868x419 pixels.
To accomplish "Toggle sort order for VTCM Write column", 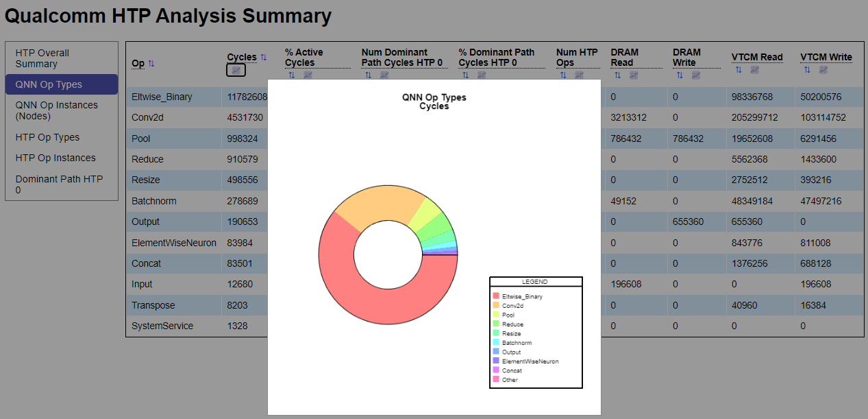I will pos(807,71).
